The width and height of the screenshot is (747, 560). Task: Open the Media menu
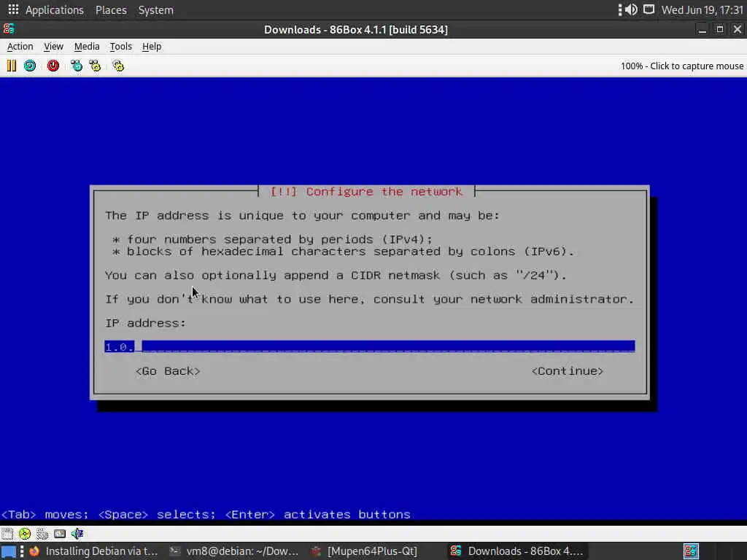[87, 46]
